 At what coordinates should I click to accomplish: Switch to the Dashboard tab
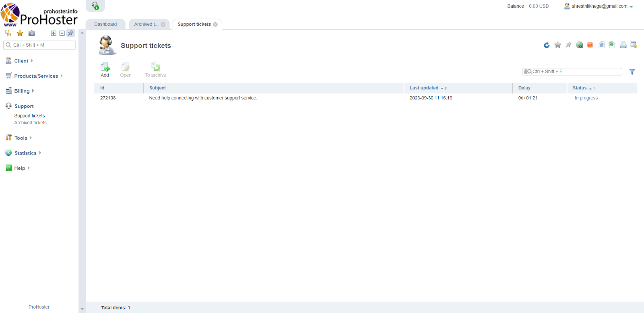click(x=105, y=24)
